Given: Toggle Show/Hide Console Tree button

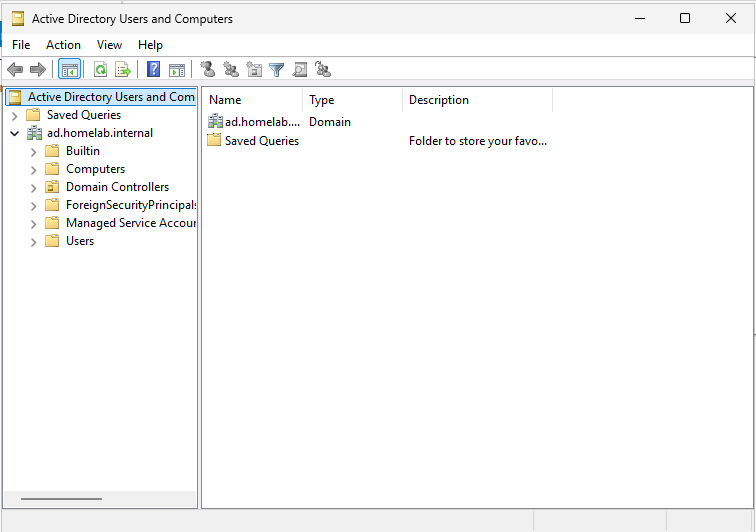Looking at the screenshot, I should click(x=69, y=69).
